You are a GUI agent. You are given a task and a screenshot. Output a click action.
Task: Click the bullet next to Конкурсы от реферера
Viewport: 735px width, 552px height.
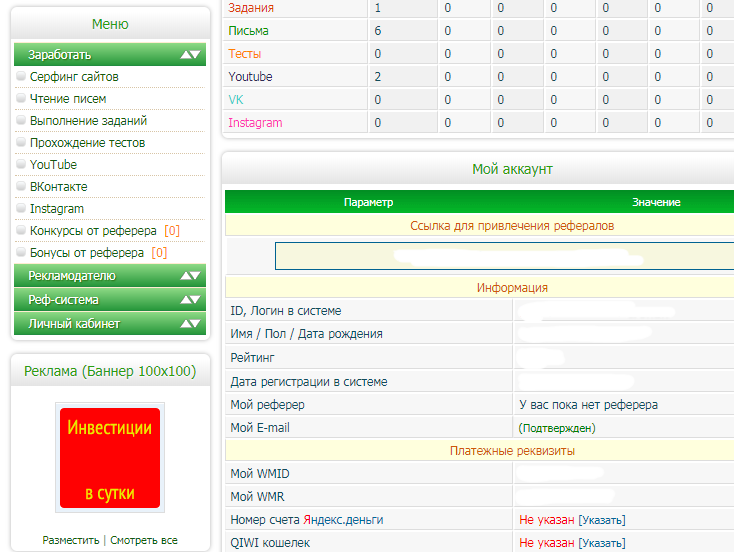(21, 230)
